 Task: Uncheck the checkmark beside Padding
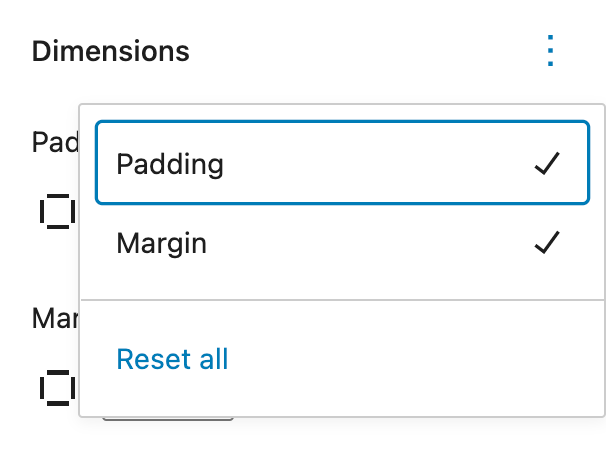coord(547,164)
